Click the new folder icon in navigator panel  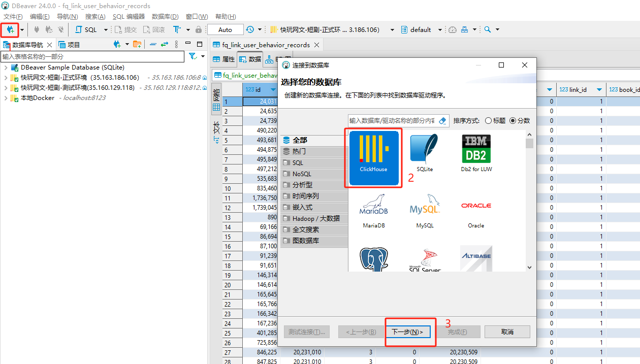pos(137,44)
